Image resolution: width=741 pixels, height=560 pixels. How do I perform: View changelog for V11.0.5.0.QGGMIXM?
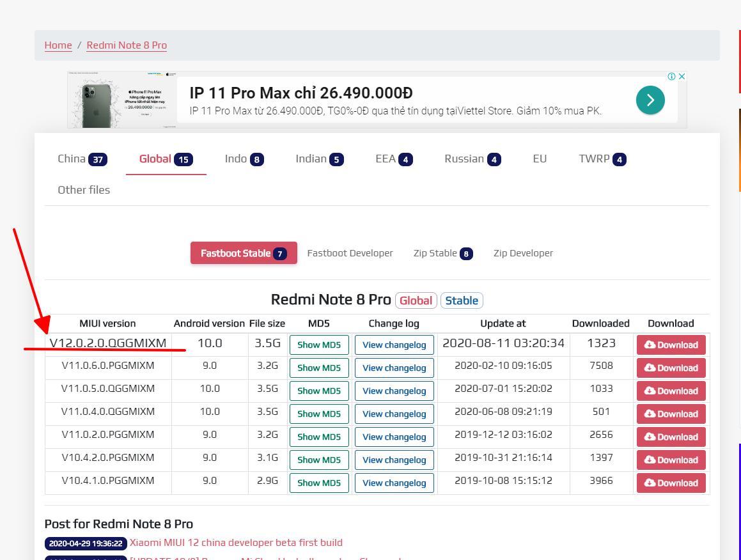[394, 391]
